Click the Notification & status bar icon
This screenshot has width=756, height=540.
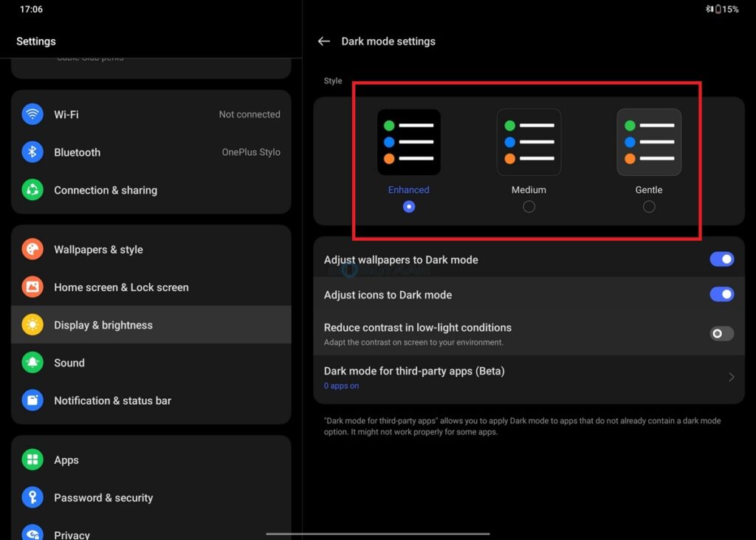pos(32,400)
